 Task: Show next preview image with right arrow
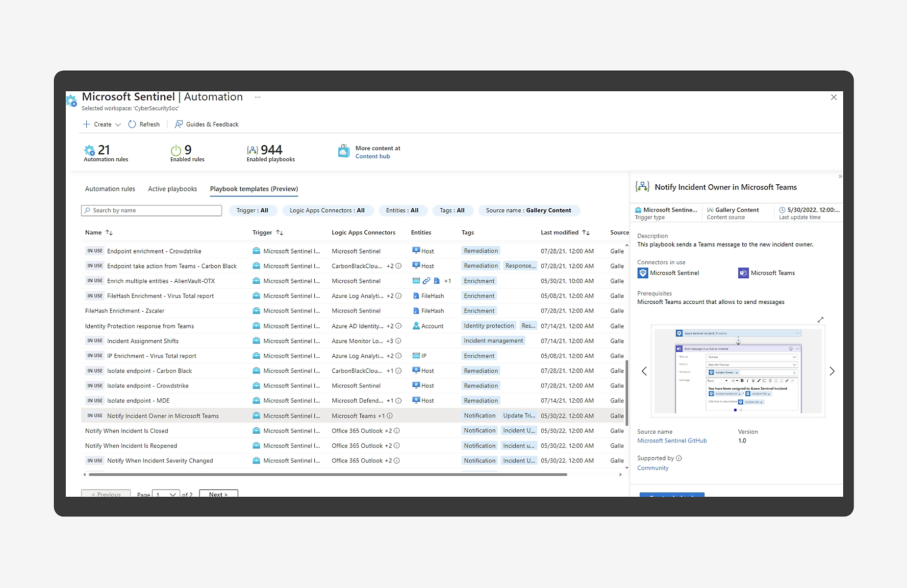click(831, 371)
